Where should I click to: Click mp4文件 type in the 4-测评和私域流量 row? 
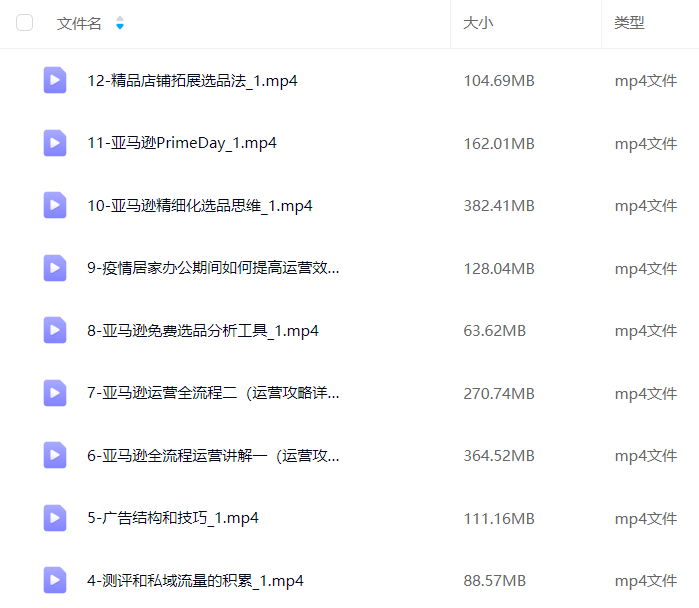(646, 581)
